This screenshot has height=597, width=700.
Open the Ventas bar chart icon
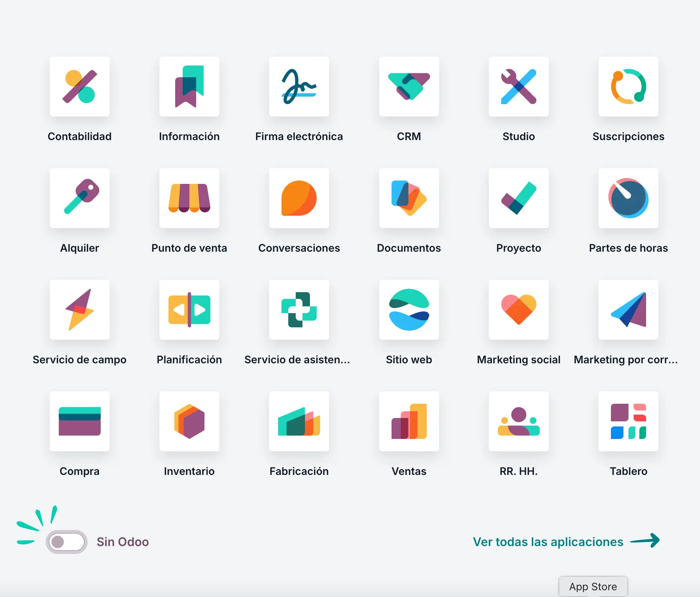click(409, 421)
